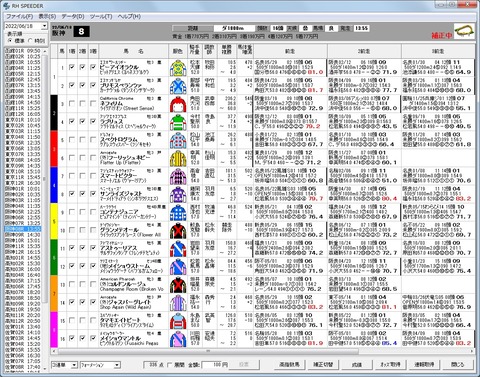Screen dimensions: 480x377
Task: Select the 阪神11R 15:35 race entry
Action: pyautogui.click(x=23, y=246)
